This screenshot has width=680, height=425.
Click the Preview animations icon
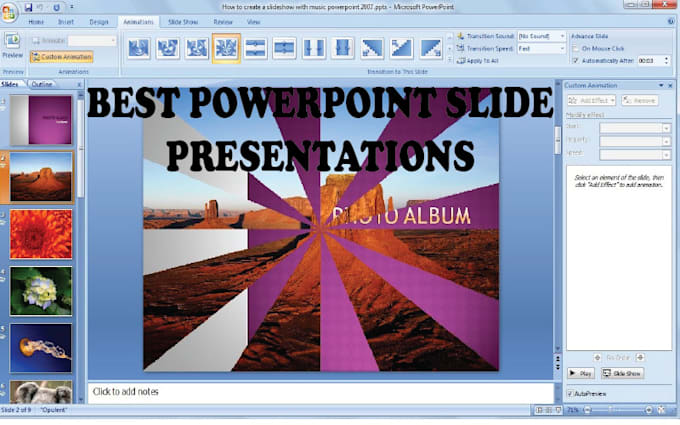pyautogui.click(x=14, y=41)
